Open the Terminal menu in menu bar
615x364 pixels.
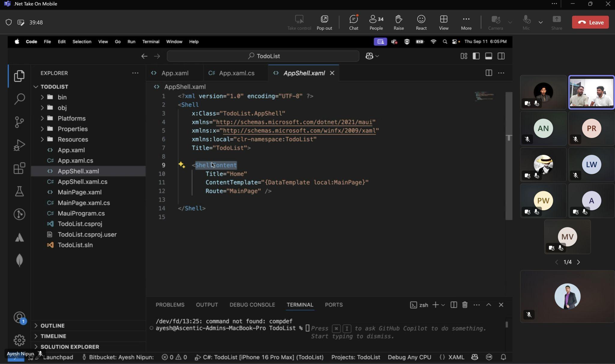click(150, 42)
